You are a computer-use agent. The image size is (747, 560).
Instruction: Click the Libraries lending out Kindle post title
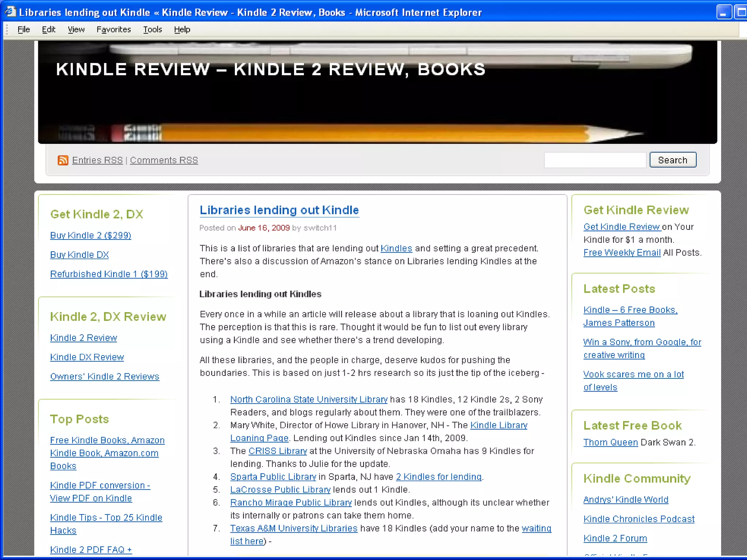pyautogui.click(x=279, y=210)
